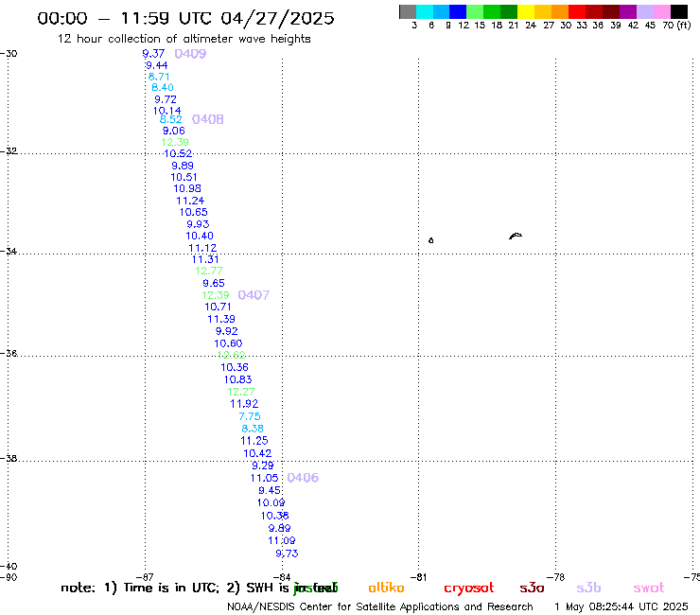
Task: Click the 11.39 wave height value
Action: (x=221, y=319)
